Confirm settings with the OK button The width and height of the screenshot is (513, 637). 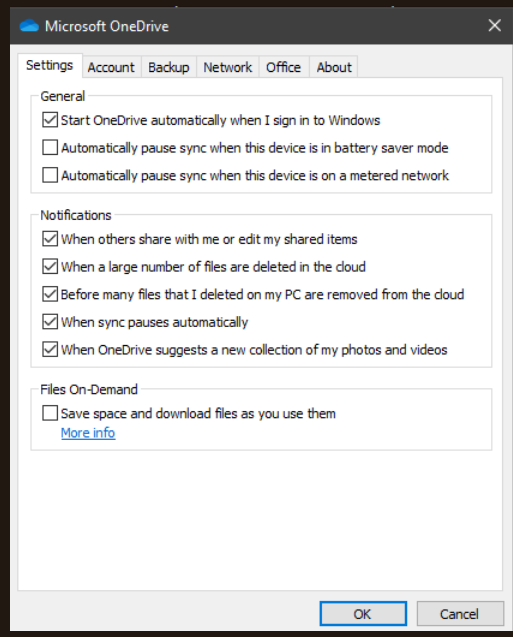click(x=363, y=614)
